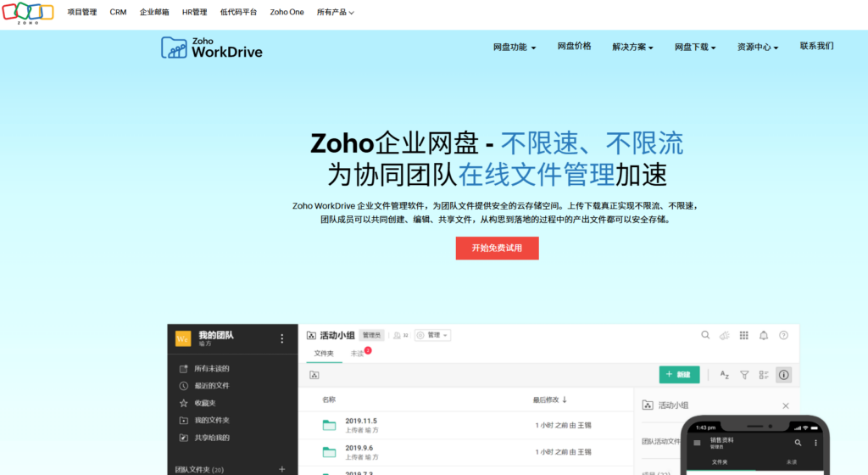The width and height of the screenshot is (868, 475).
Task: Click the filter funnel icon
Action: [x=744, y=375]
